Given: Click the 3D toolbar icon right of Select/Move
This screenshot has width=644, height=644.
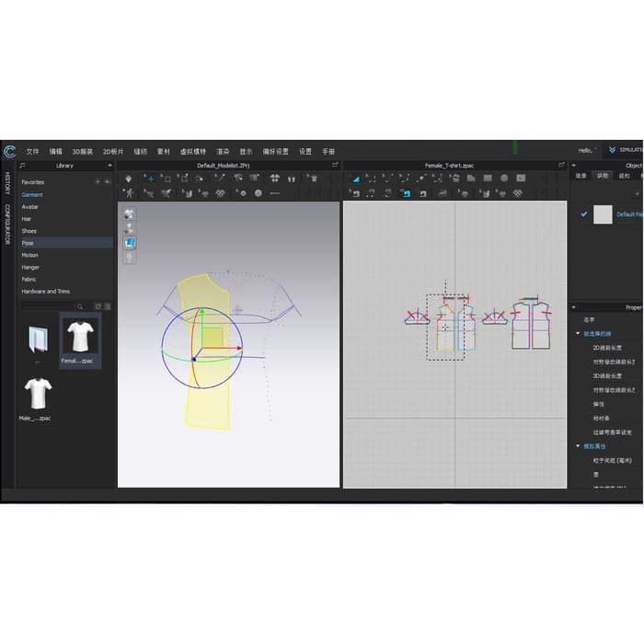Looking at the screenshot, I should [166, 178].
